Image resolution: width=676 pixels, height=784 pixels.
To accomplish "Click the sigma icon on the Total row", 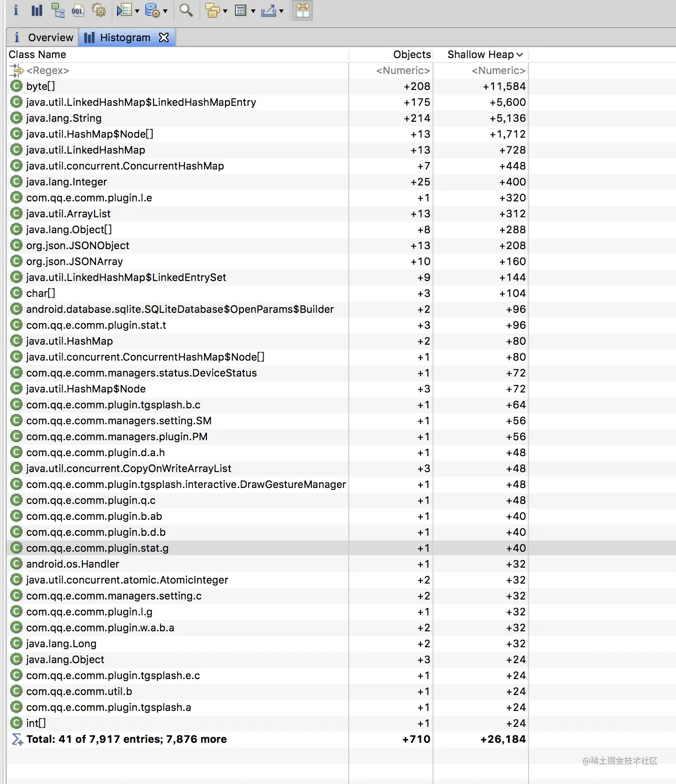I will [17, 740].
